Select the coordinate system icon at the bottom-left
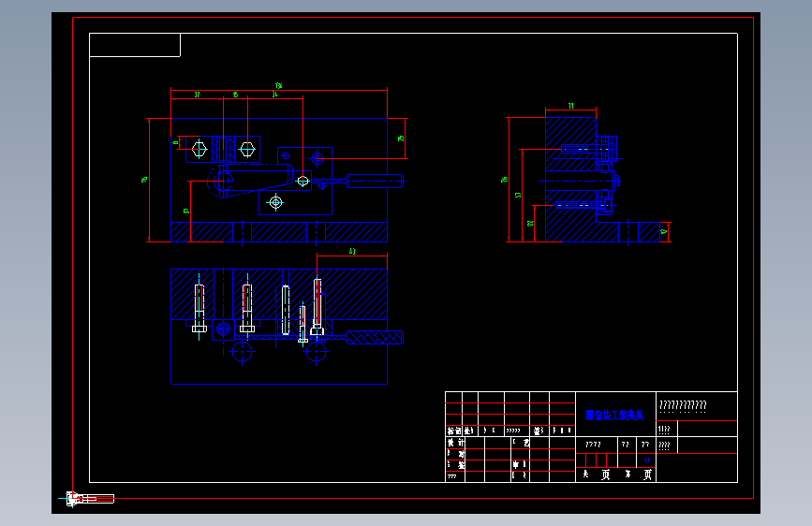Screen dimensions: 812x526 (x=86, y=499)
